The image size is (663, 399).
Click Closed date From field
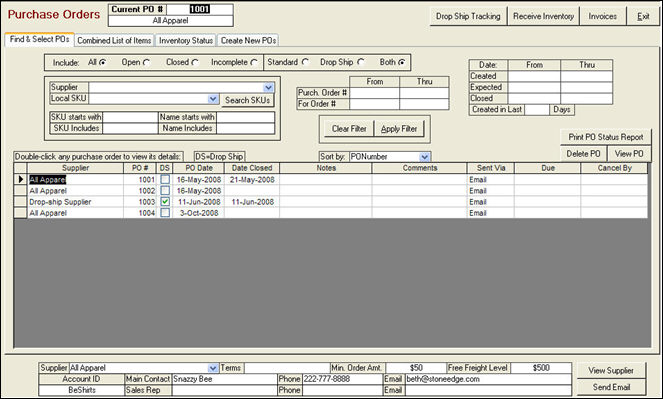[534, 98]
